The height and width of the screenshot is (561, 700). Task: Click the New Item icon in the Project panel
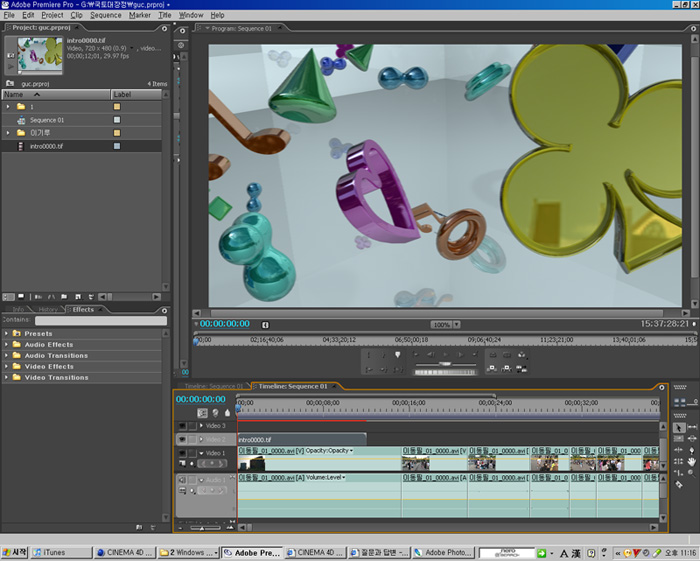coord(78,297)
